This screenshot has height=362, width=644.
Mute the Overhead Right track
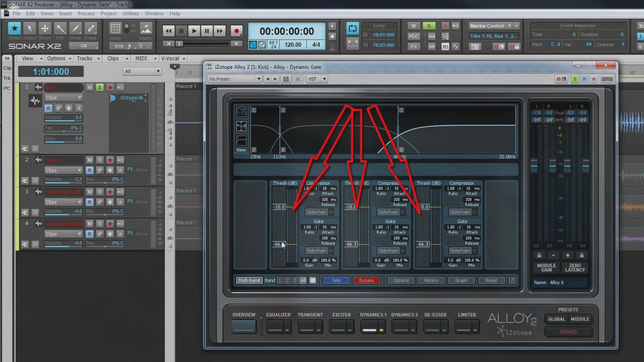click(90, 224)
